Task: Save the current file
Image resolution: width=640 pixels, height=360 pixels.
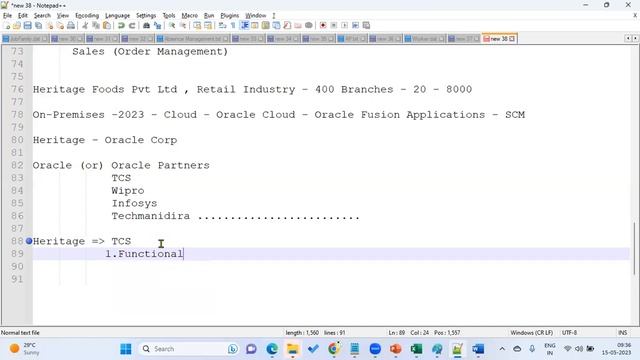Action: (27, 26)
